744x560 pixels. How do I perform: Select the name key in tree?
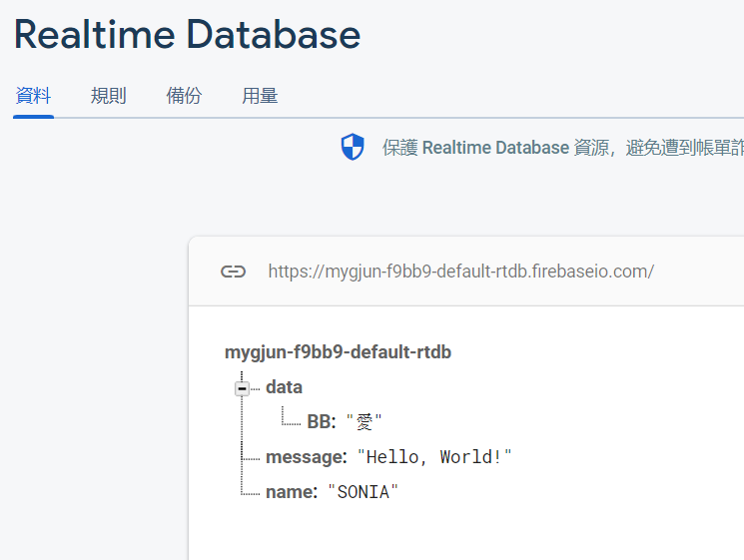coord(292,492)
